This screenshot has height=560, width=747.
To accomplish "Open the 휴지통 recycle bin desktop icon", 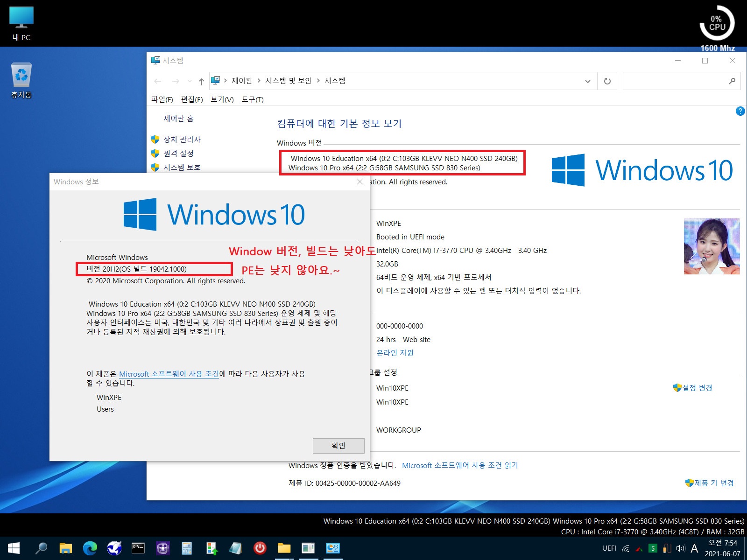I will (21, 80).
